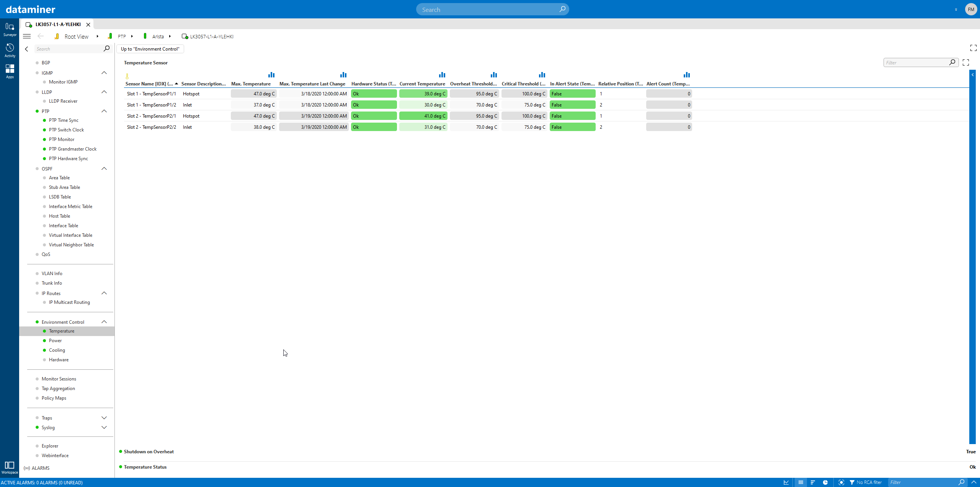Viewport: 980px width, 487px height.
Task: Collapse the IGMP section
Action: 104,73
